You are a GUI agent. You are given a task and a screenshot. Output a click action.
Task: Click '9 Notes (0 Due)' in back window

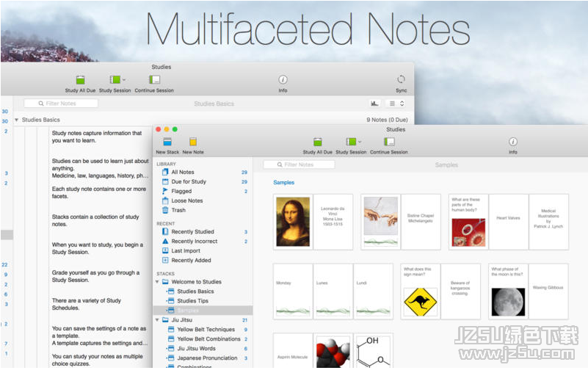click(x=387, y=120)
